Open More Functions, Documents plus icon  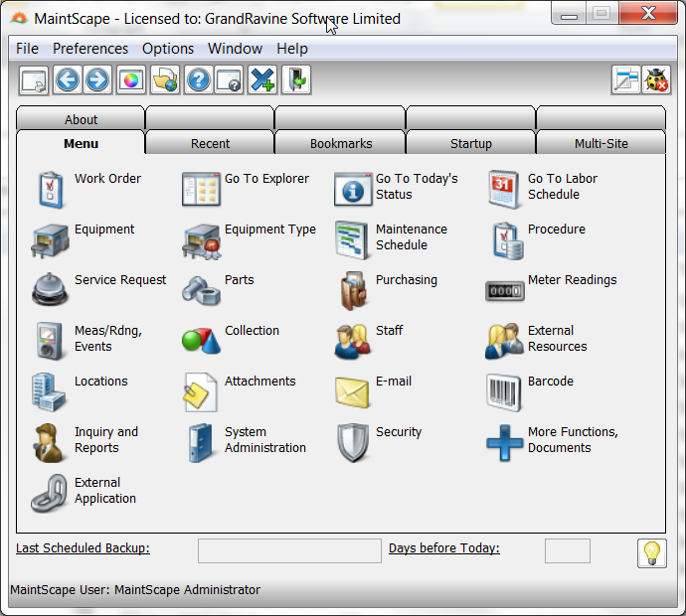(504, 443)
